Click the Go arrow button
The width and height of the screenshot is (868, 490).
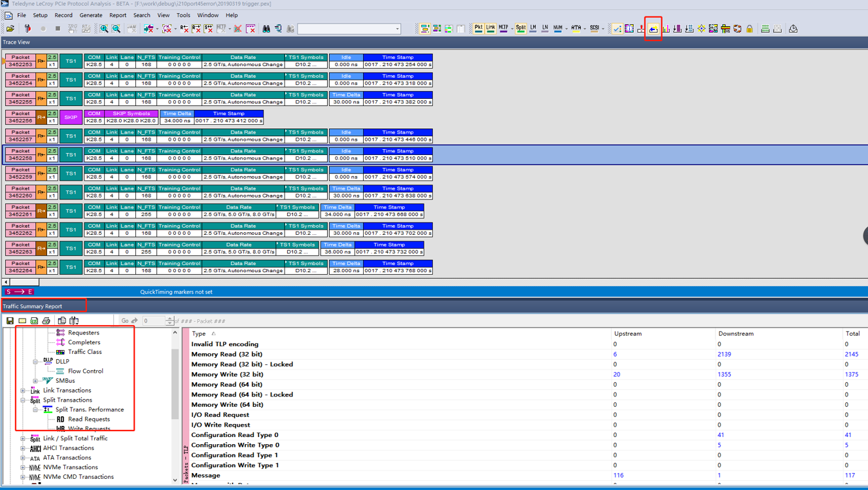pos(135,321)
